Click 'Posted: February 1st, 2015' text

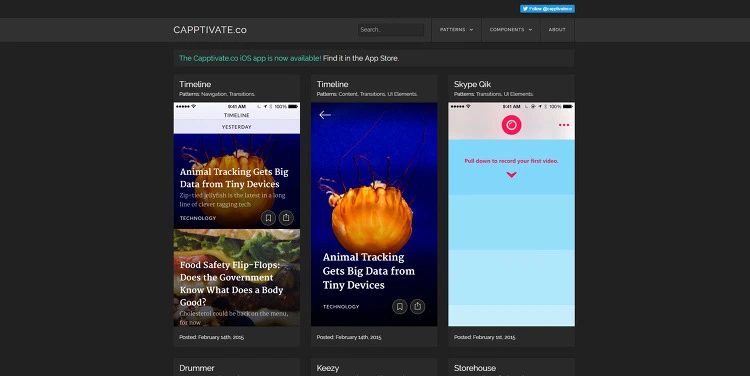(485, 337)
